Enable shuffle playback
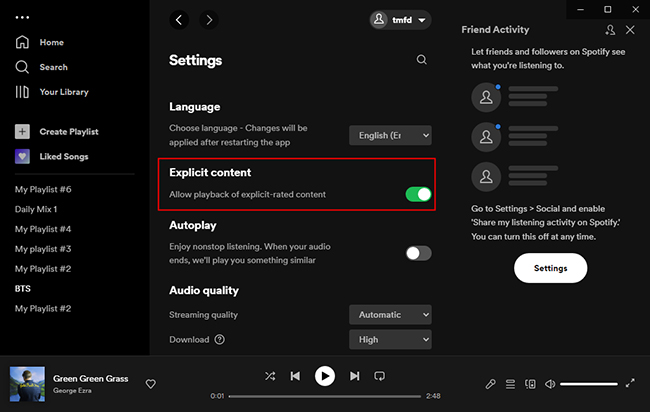This screenshot has height=412, width=650. pyautogui.click(x=270, y=376)
